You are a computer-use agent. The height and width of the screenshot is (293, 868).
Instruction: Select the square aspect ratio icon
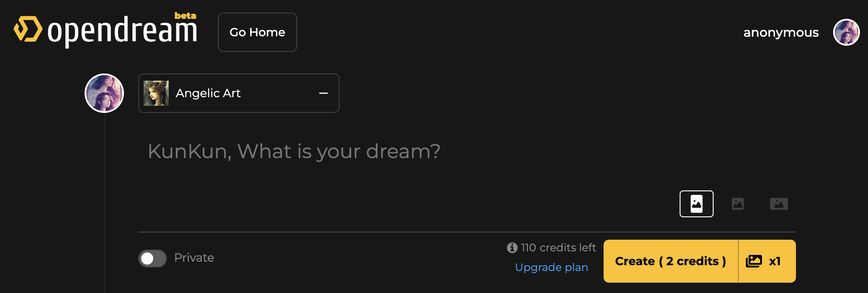(x=738, y=204)
